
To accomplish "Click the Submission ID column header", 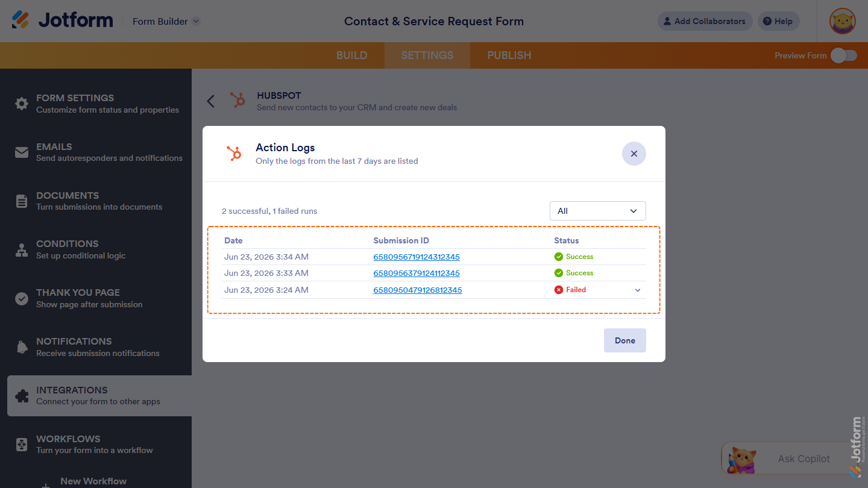I will pos(401,240).
